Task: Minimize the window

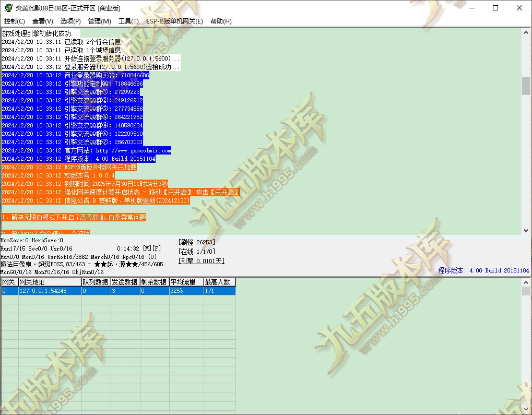Action: 471,8
